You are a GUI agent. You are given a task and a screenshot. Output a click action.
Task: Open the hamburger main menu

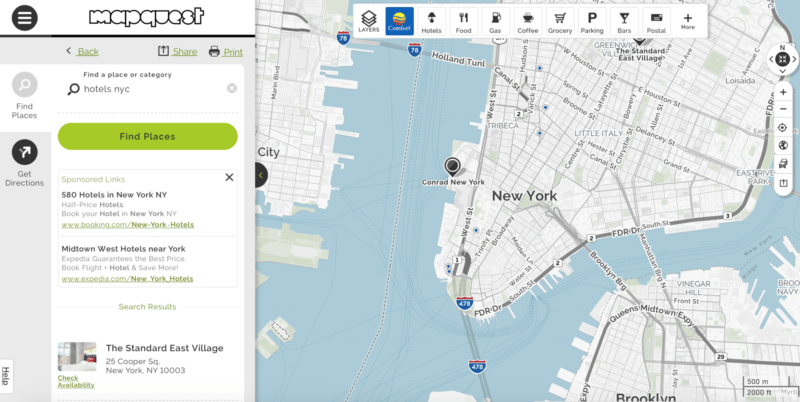pos(24,18)
